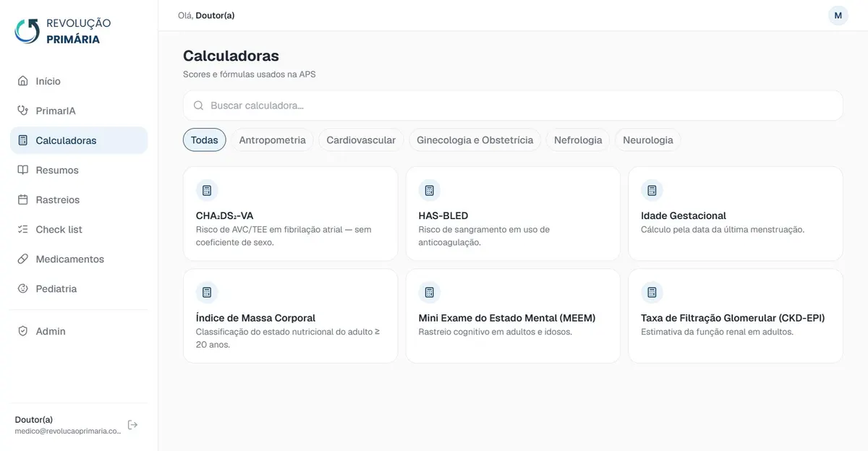
Task: Click the 'Olá, Doutor(a)' greeting
Action: [206, 15]
